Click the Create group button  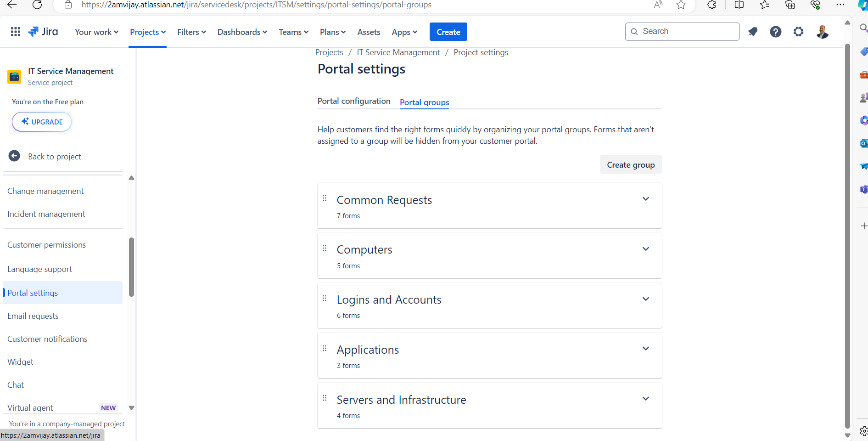pyautogui.click(x=630, y=164)
